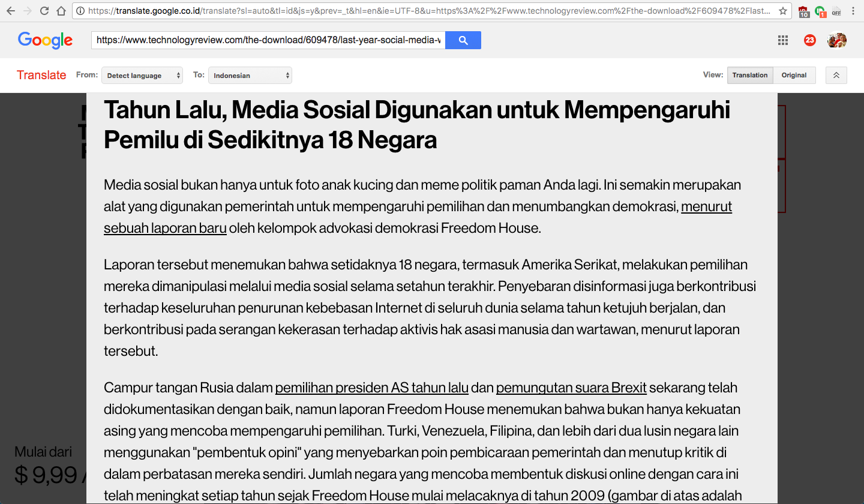Follow the "pemungutan suara Brexit" link
This screenshot has width=864, height=504.
pos(571,388)
